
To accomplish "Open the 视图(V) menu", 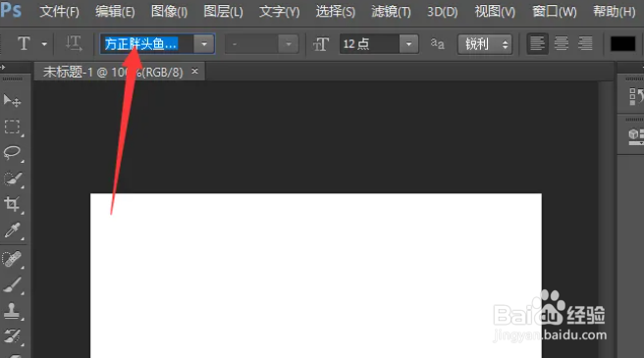I will (495, 11).
